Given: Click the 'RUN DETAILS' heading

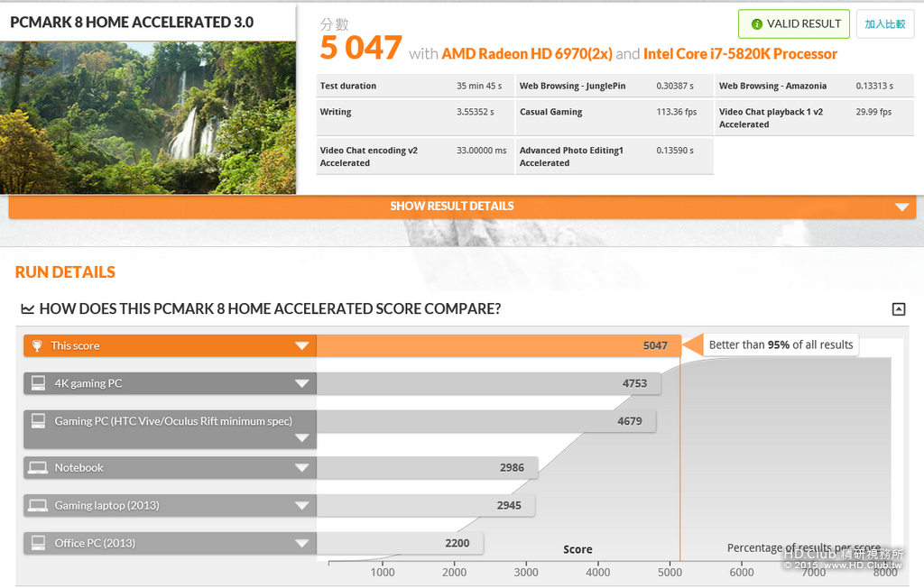Looking at the screenshot, I should click(x=65, y=272).
